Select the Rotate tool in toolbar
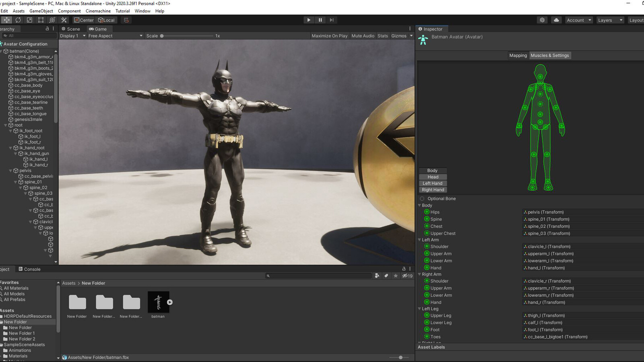 pos(18,20)
